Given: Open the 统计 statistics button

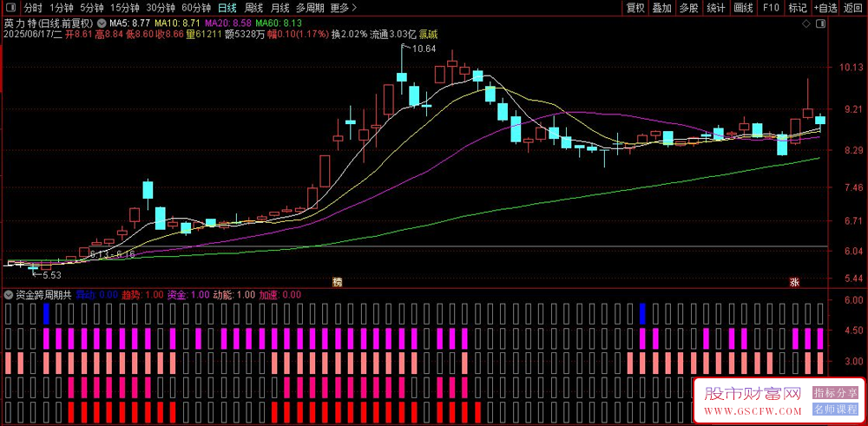Looking at the screenshot, I should click(716, 8).
